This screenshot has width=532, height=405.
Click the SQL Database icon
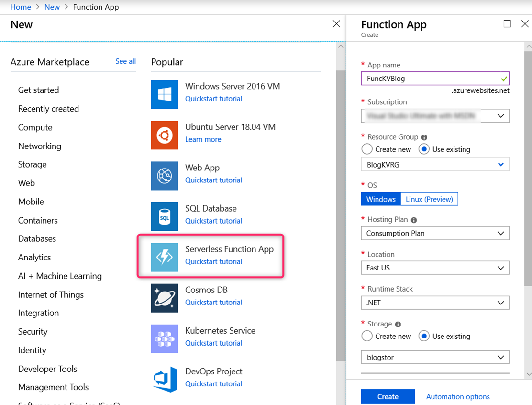click(164, 216)
